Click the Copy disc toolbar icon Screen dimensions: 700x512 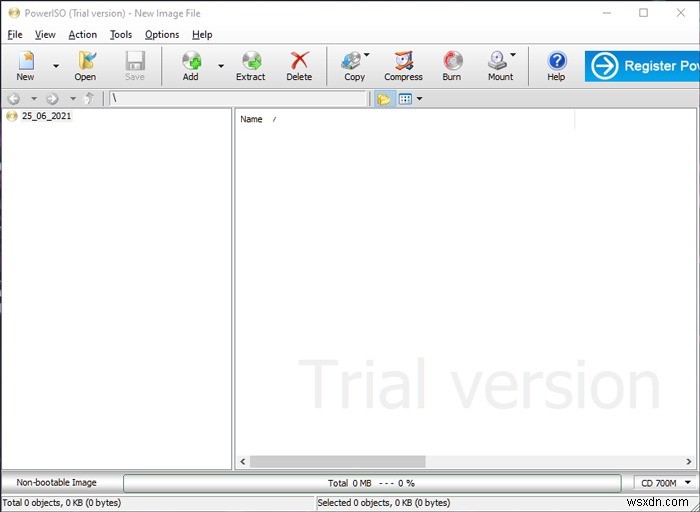(x=354, y=66)
